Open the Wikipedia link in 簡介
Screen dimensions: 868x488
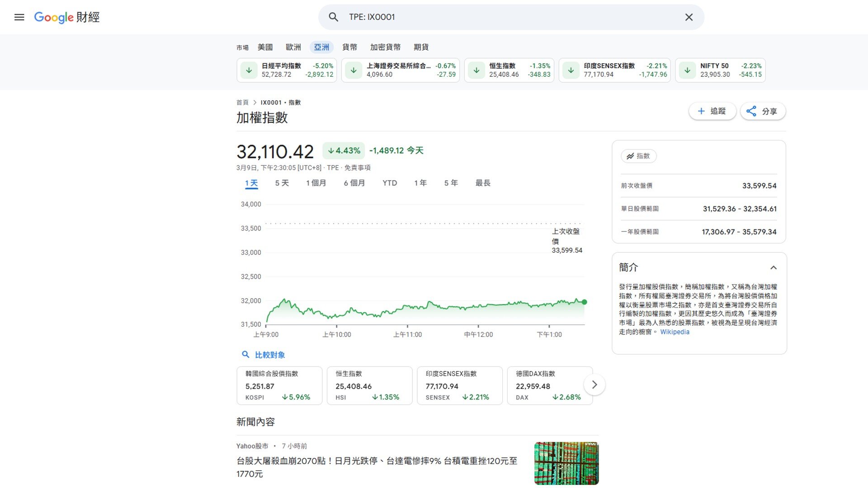click(675, 332)
